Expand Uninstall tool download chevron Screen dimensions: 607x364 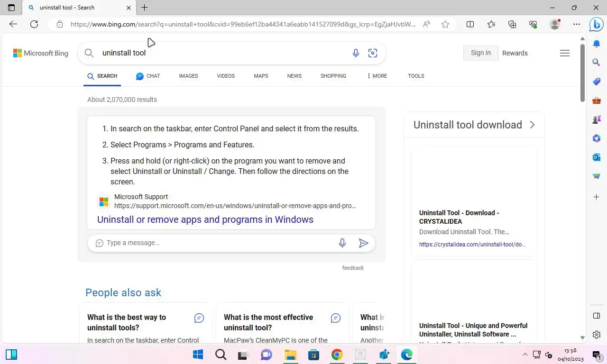[x=532, y=125]
